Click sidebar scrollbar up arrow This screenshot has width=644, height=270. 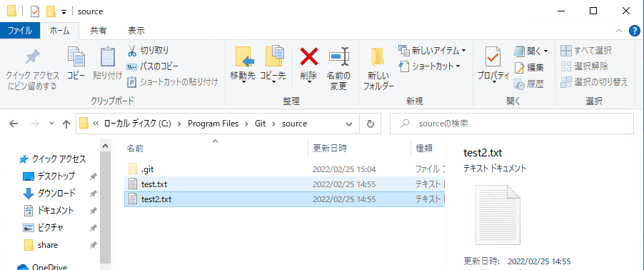click(x=105, y=146)
